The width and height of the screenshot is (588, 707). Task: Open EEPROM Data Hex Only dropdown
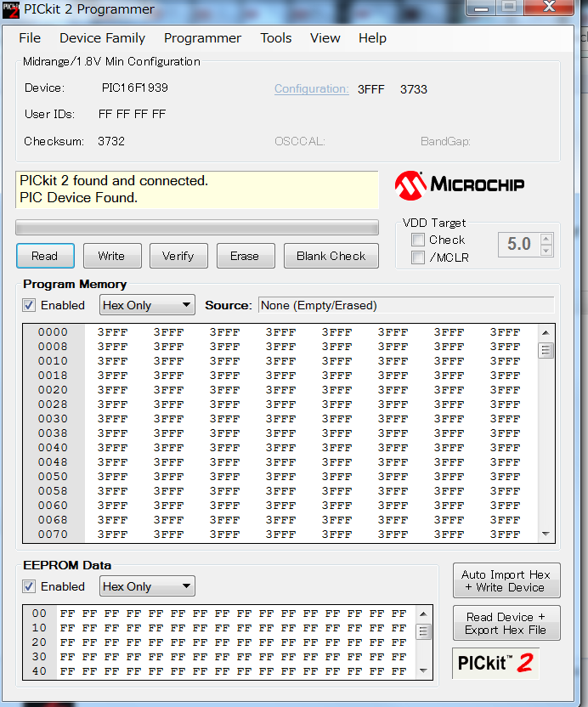click(x=147, y=586)
